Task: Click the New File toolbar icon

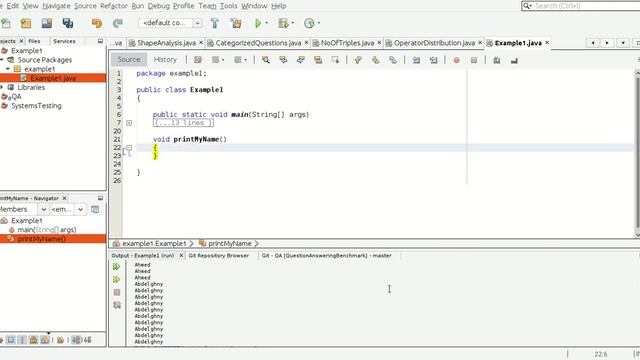Action: [6, 23]
